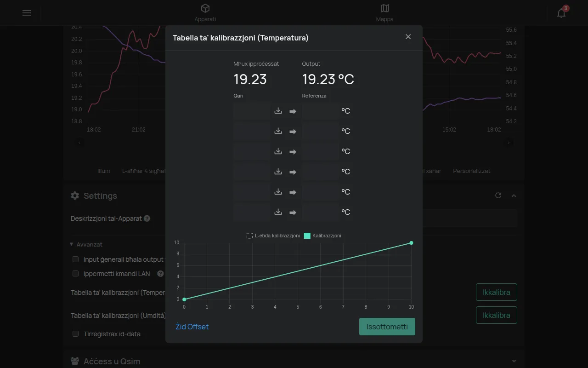Enable Input ġenerali bħala output checkbox
The width and height of the screenshot is (588, 368).
coord(76,259)
